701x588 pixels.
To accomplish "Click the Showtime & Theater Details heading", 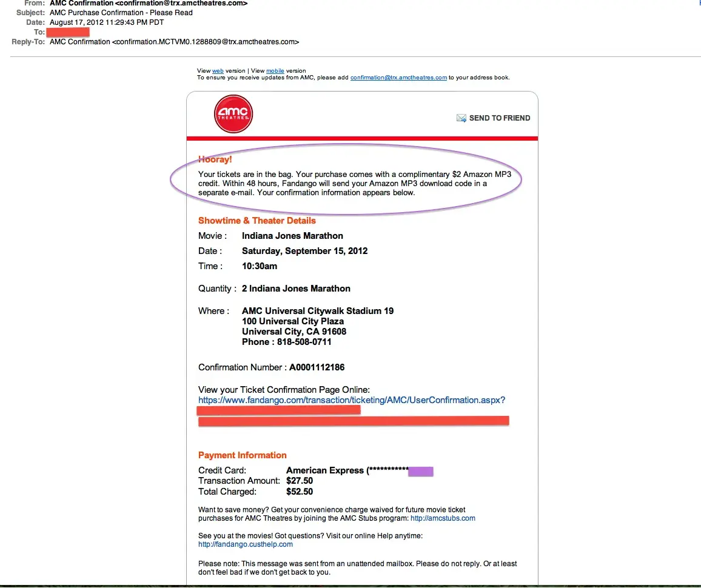I will coord(257,220).
